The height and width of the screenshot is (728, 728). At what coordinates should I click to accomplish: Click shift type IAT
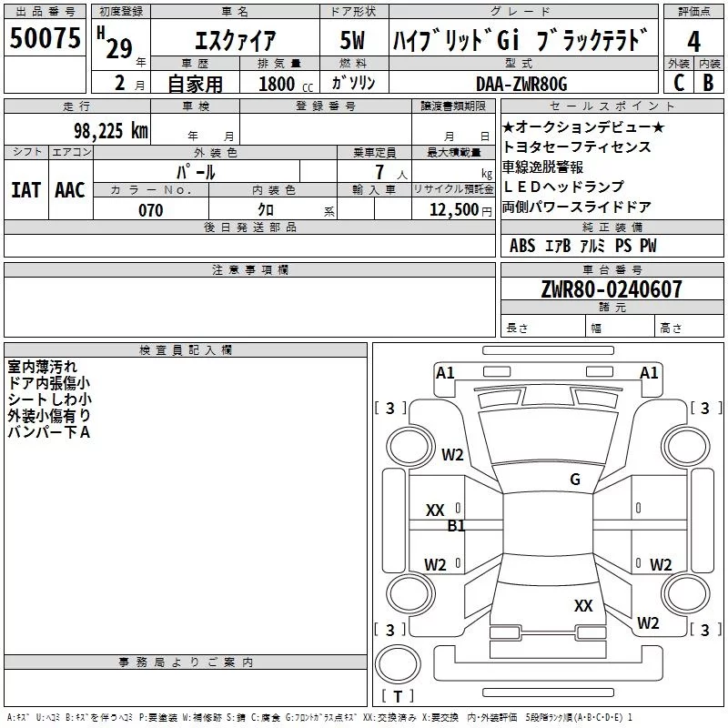[26, 190]
